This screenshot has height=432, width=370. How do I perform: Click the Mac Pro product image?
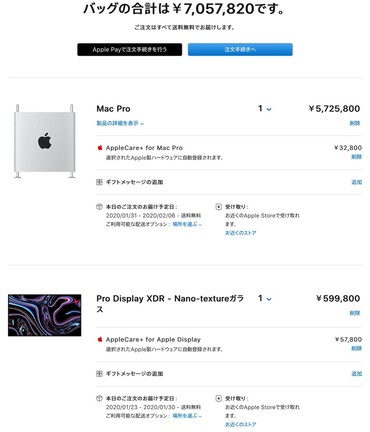(x=45, y=141)
